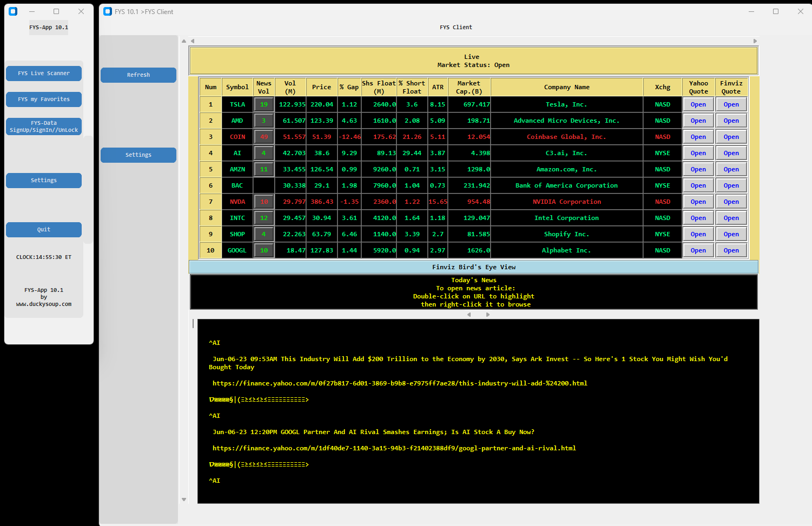
Task: Click the left arrow below news header
Action: [469, 315]
